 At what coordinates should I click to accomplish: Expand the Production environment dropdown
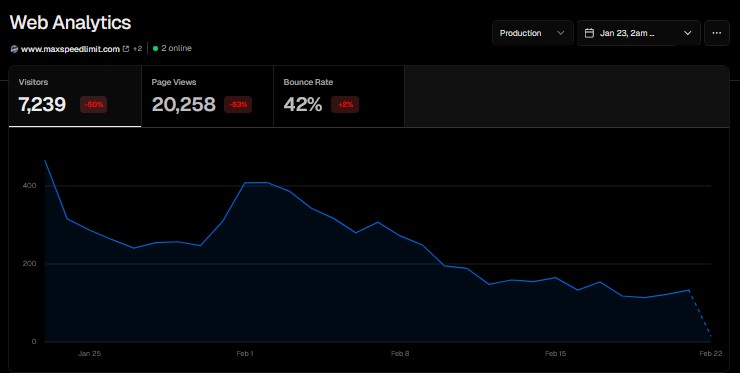pyautogui.click(x=532, y=33)
